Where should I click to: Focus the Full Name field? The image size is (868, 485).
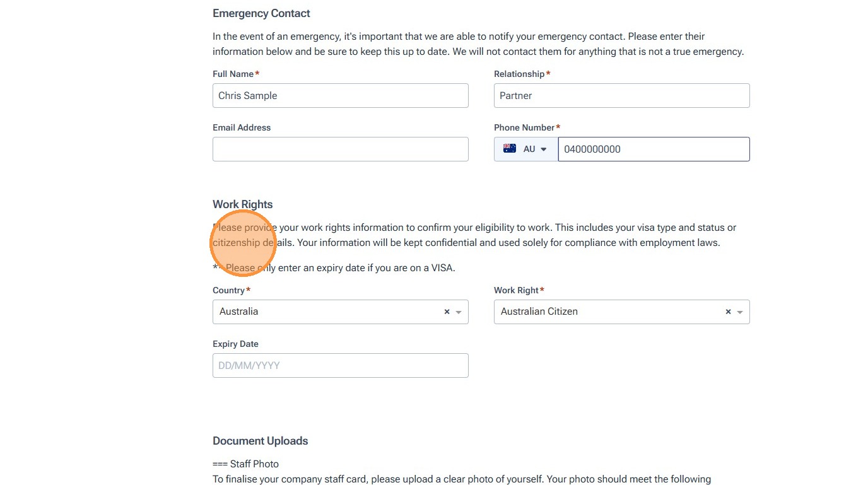(x=340, y=96)
